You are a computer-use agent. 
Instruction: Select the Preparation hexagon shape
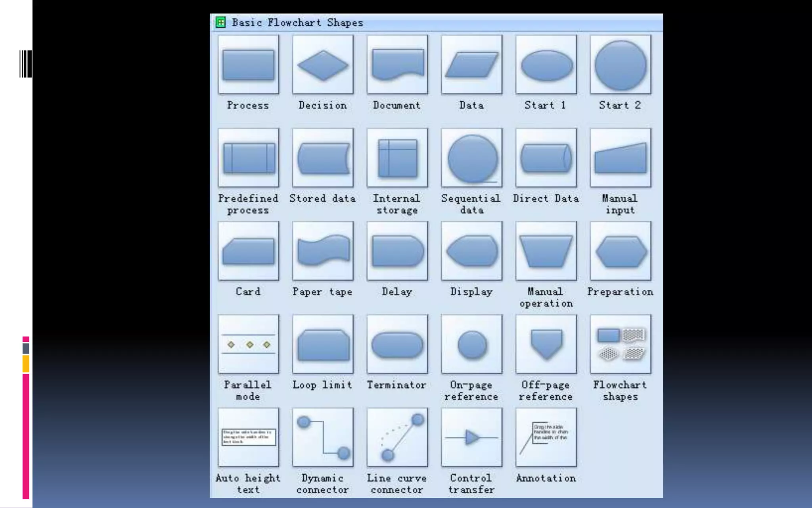point(620,251)
